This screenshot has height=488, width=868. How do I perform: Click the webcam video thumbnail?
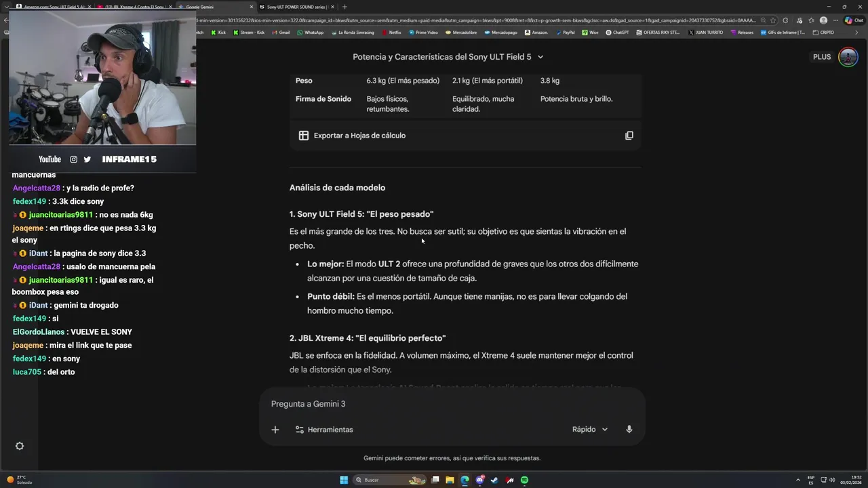(x=102, y=78)
